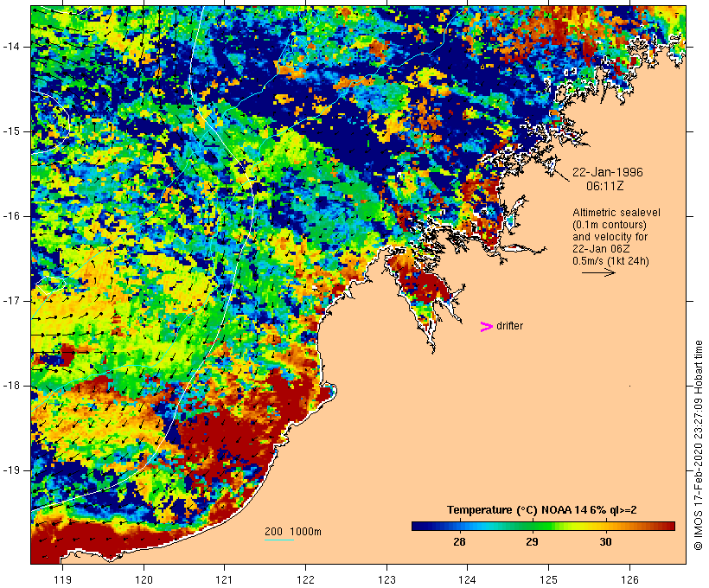709x588 pixels.
Task: Click longitude axis label '119'
Action: (62, 579)
